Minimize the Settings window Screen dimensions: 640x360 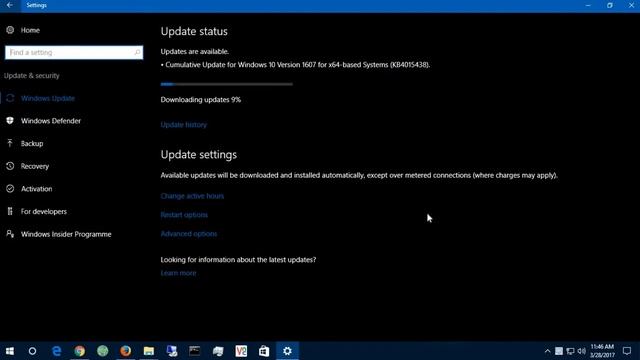(x=588, y=5)
